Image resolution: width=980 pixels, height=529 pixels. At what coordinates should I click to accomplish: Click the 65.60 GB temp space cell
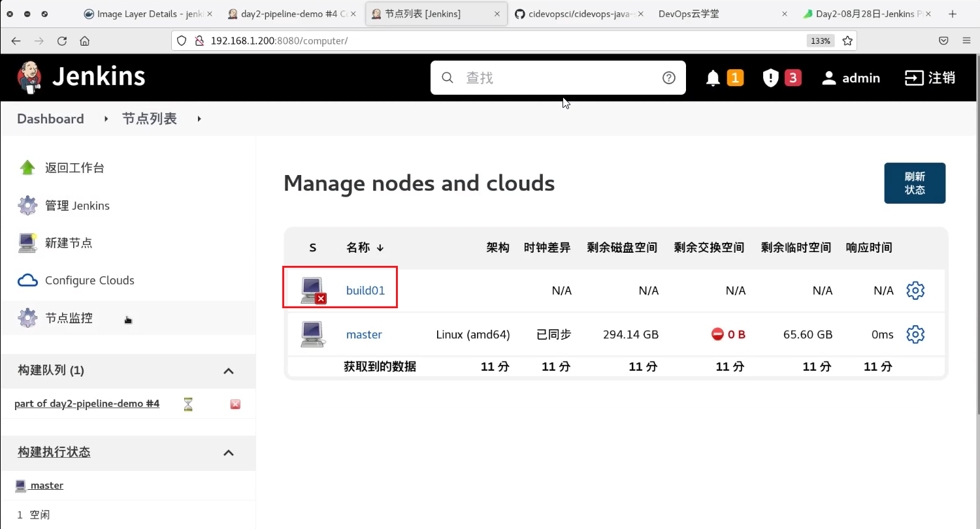point(808,334)
